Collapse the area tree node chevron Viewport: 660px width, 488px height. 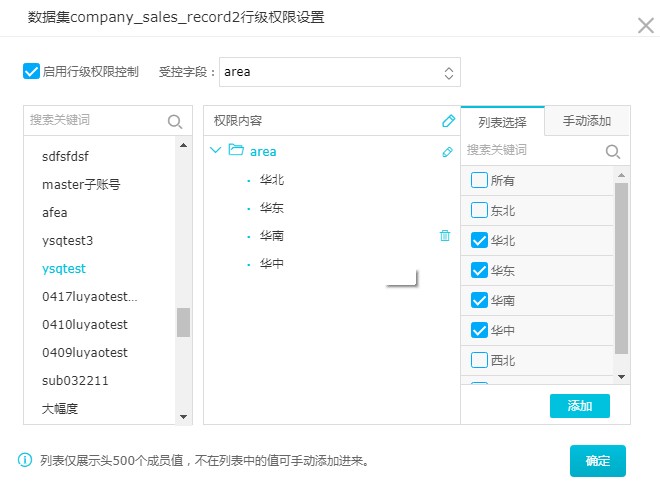pos(216,150)
